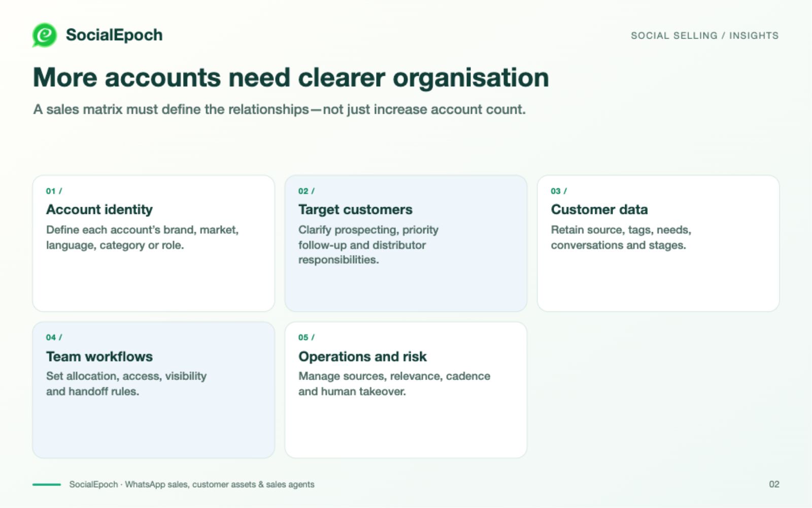Click the green SocialEpoch logo icon
Image resolution: width=812 pixels, height=508 pixels.
pyautogui.click(x=45, y=35)
